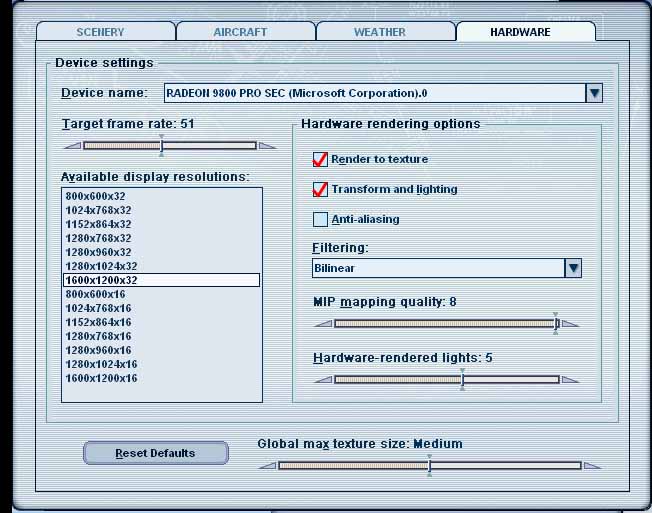Click left arrow of Hardware-rendered lights slider
Image resolution: width=652 pixels, height=513 pixels.
[x=323, y=380]
